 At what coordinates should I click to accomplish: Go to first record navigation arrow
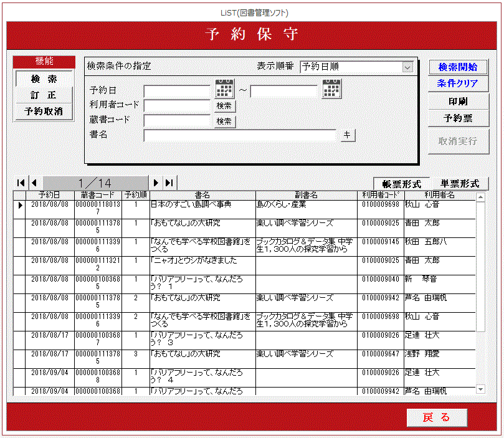coord(21,183)
